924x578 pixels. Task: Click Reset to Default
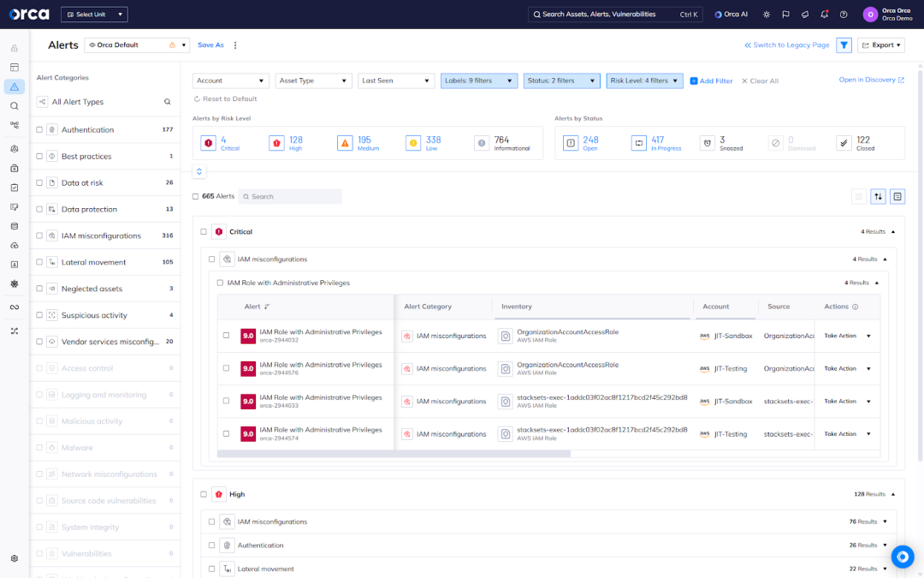click(226, 98)
